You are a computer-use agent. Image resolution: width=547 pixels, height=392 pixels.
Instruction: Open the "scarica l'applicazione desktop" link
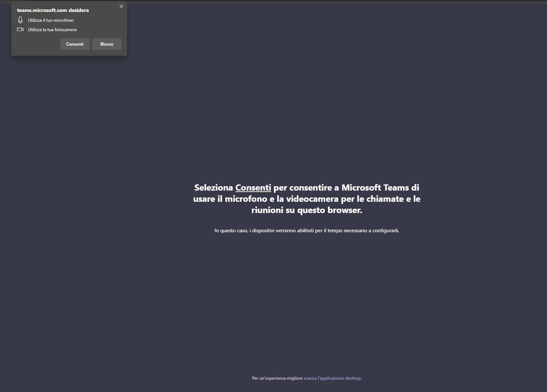pos(332,378)
